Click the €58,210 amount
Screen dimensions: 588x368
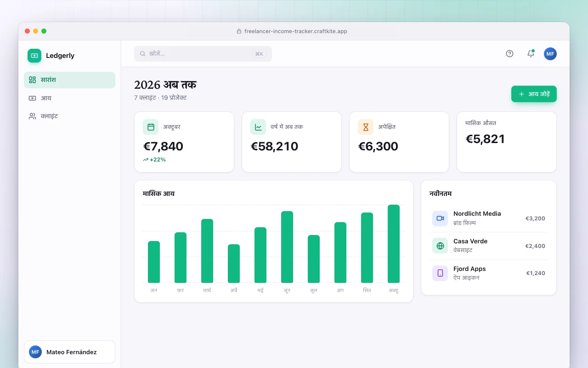pyautogui.click(x=274, y=146)
